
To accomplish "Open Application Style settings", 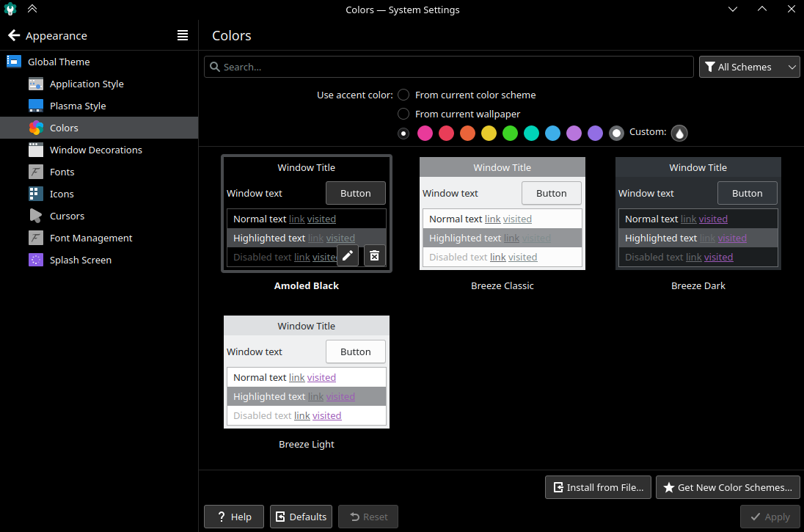I will tap(99, 84).
